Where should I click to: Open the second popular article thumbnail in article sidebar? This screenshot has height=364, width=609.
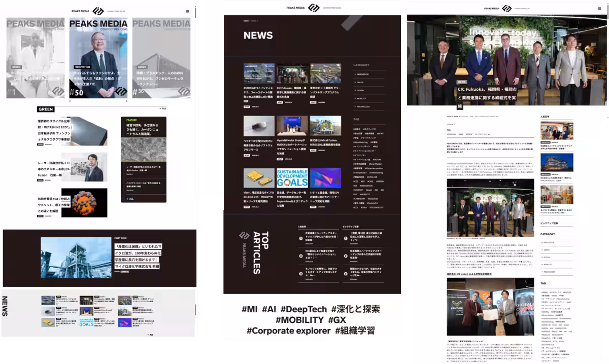557,162
